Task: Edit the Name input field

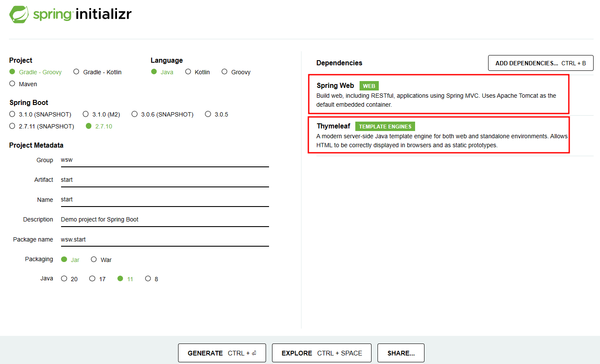Action: [x=165, y=199]
